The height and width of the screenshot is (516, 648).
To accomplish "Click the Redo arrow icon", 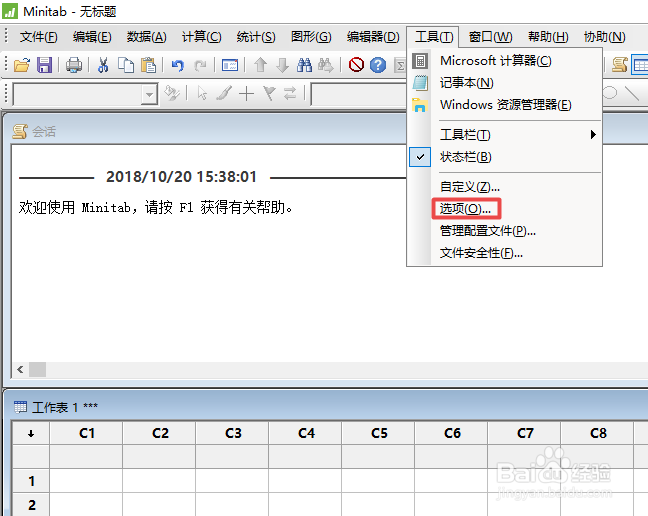I will [x=200, y=65].
